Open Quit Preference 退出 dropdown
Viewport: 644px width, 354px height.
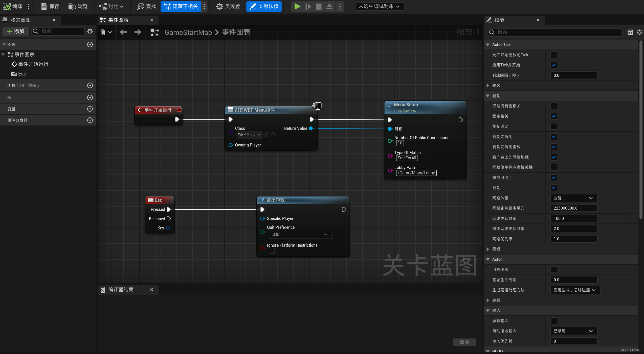click(300, 234)
